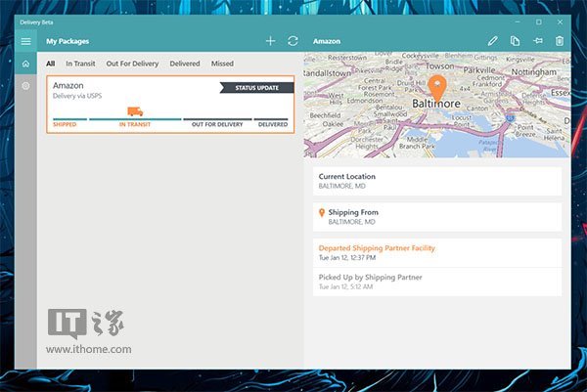Minimize the Delivery Beta window
This screenshot has height=392, width=587.
[518, 22]
